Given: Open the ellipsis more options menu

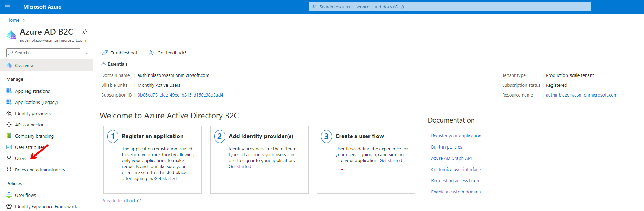Looking at the screenshot, I should (x=96, y=32).
